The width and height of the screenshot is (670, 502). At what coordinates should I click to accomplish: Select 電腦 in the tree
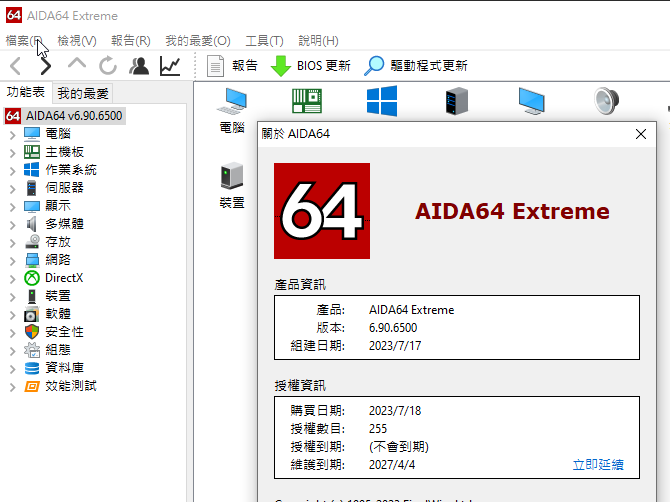point(58,134)
